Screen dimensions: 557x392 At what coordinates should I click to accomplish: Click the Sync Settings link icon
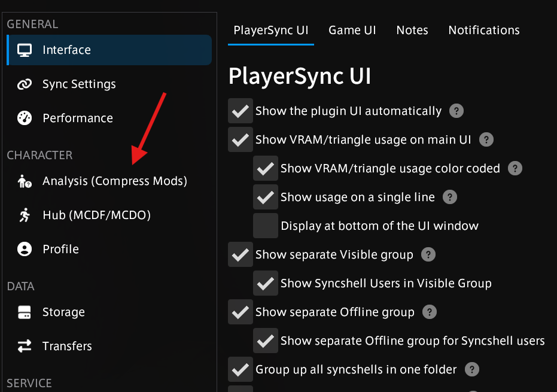[25, 84]
